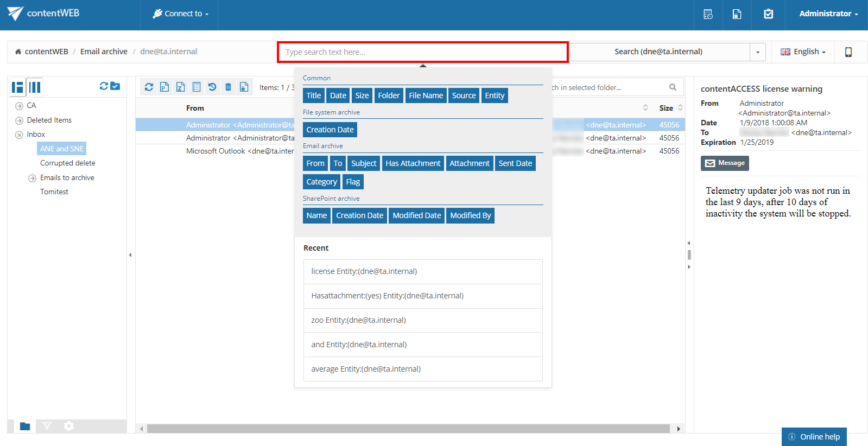
Task: Open Online help
Action: pyautogui.click(x=814, y=437)
